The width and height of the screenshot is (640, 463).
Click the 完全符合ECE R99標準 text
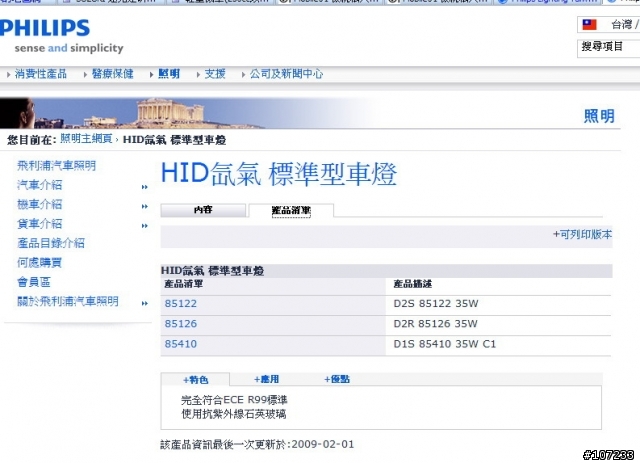[234, 400]
